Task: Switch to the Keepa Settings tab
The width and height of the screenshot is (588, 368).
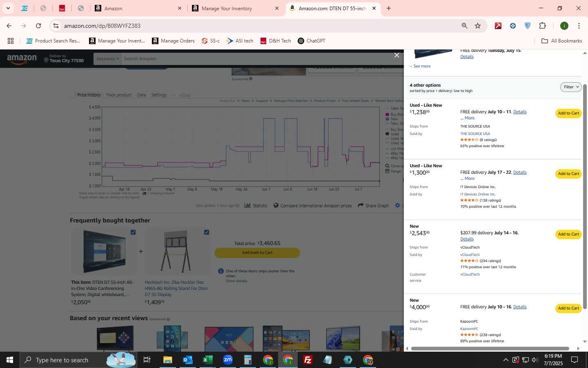Action: 159,95
